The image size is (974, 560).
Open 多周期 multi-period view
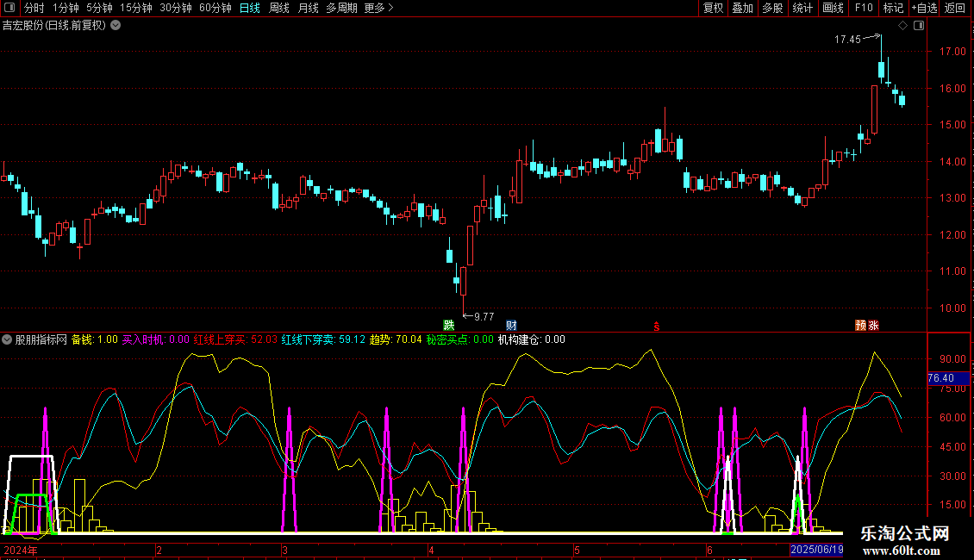pyautogui.click(x=341, y=8)
